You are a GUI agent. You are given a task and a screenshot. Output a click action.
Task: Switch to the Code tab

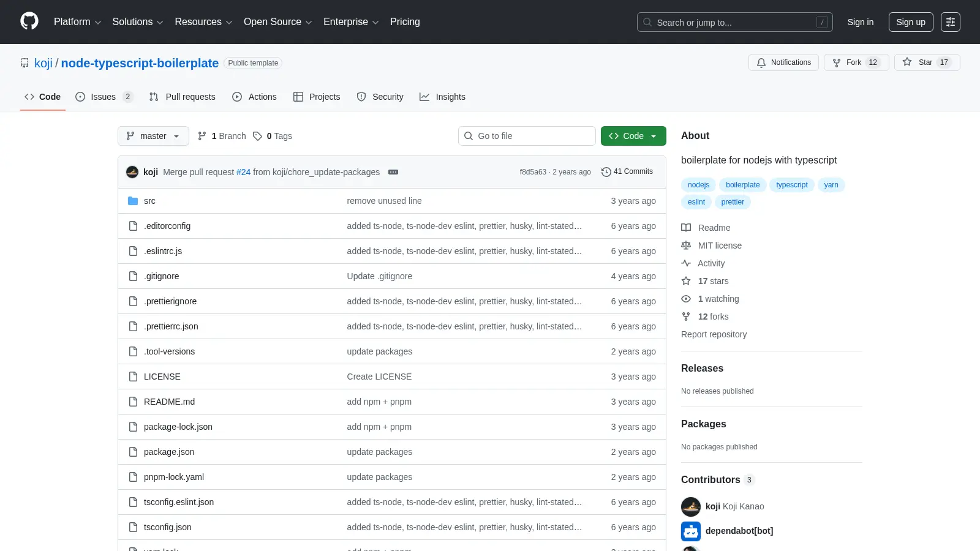click(x=42, y=97)
